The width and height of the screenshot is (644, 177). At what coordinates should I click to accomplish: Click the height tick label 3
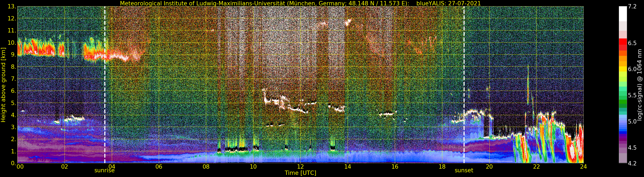13,127
